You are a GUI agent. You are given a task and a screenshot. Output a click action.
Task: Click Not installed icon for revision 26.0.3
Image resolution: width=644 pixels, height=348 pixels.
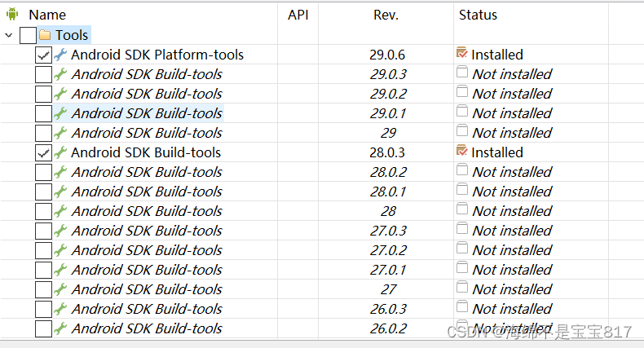point(462,307)
